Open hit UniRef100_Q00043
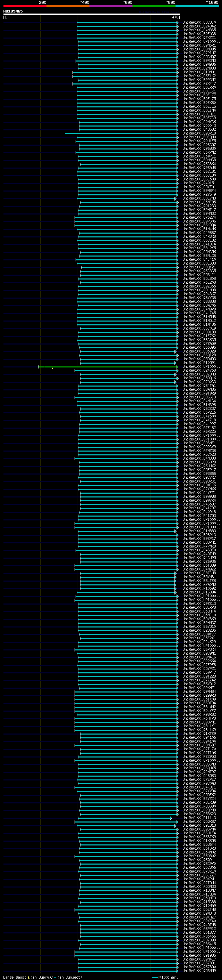 [x=199, y=125]
